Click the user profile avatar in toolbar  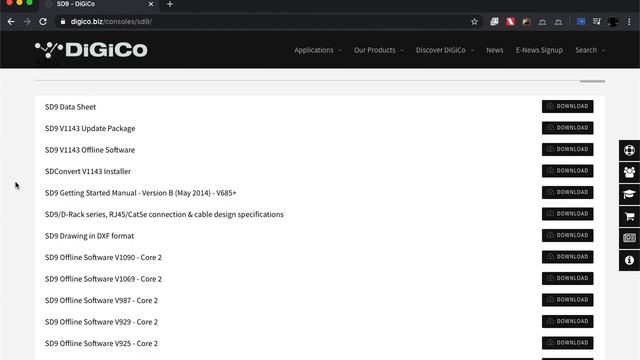tap(613, 22)
